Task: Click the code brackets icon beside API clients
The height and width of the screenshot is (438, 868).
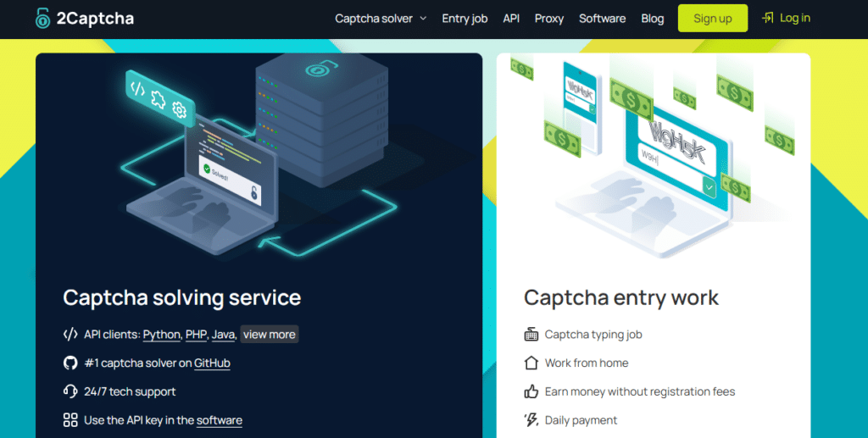Action: click(70, 334)
